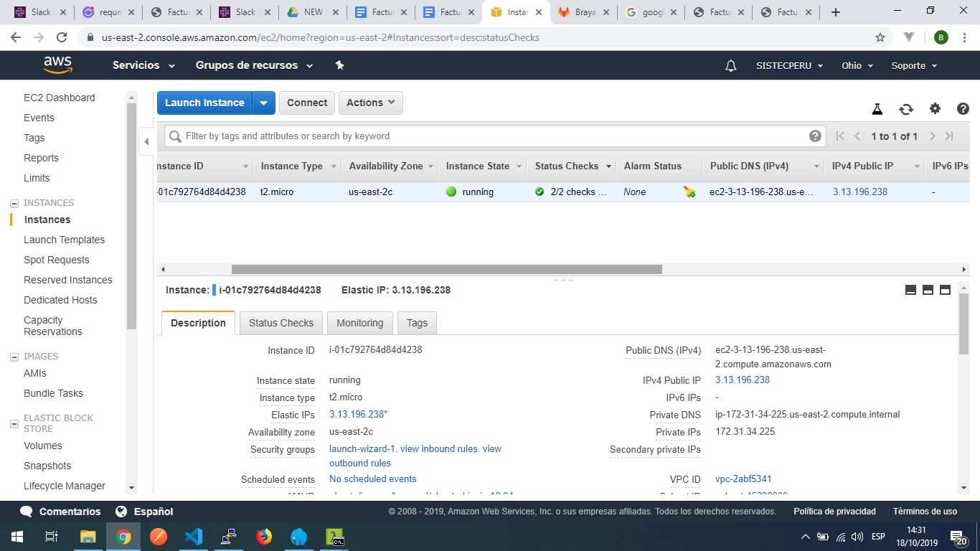
Task: Switch to the Status Checks tab
Action: click(x=281, y=323)
